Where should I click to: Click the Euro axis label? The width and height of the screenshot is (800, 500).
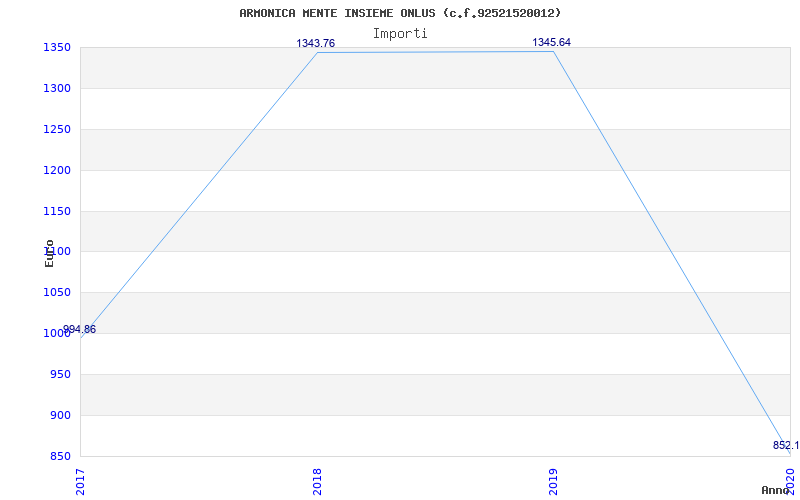tap(49, 253)
